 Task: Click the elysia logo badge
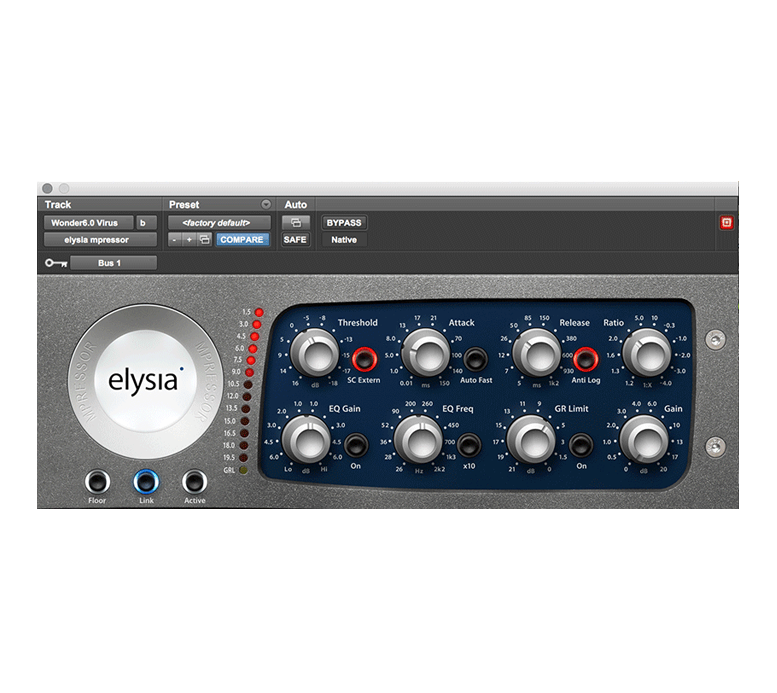coord(146,381)
